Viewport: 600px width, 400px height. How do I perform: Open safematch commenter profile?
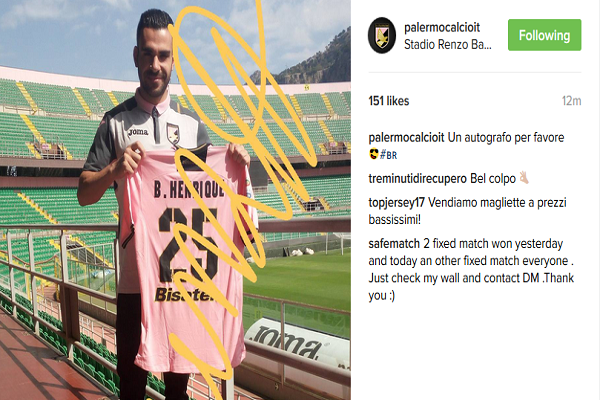394,243
